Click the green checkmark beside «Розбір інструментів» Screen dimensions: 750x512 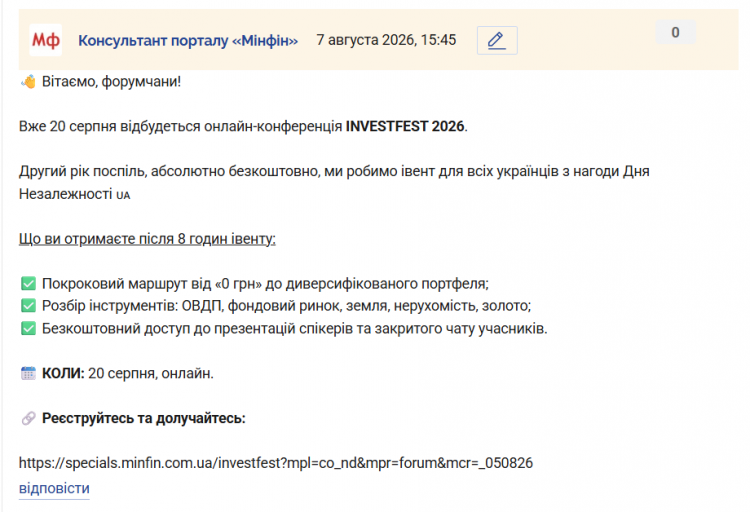coord(28,306)
